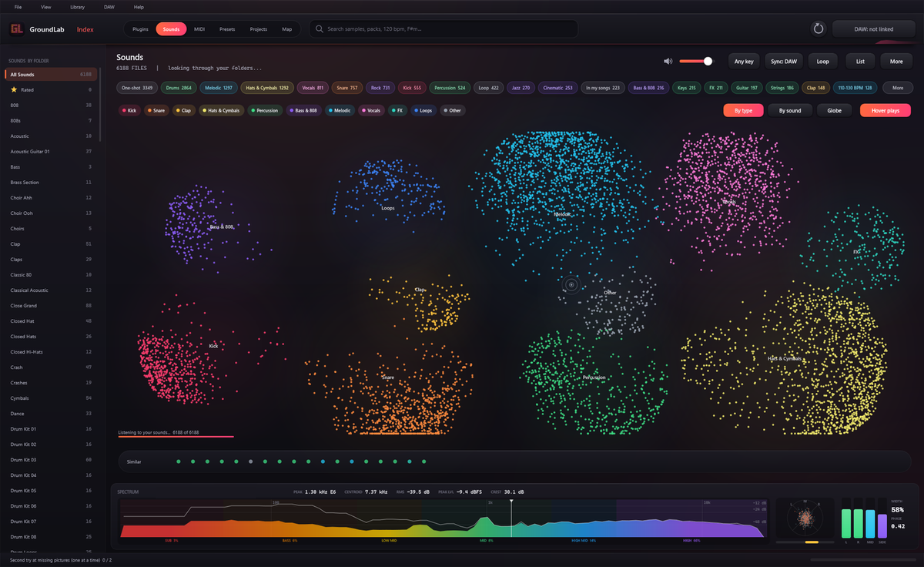Toggle the Melodic legend chip
The height and width of the screenshot is (567, 924).
340,110
